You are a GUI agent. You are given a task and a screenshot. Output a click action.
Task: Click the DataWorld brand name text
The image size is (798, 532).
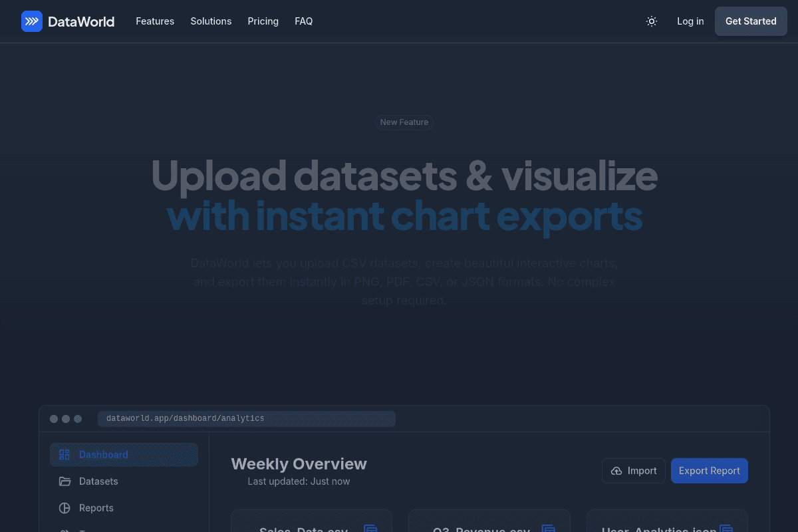click(81, 21)
